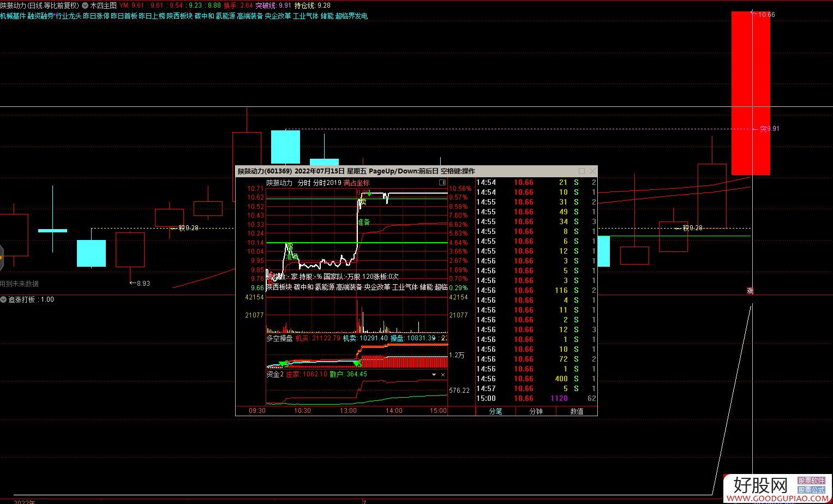Click the 氢能源 tag in top bar
This screenshot has width=833, height=504.
[225, 16]
